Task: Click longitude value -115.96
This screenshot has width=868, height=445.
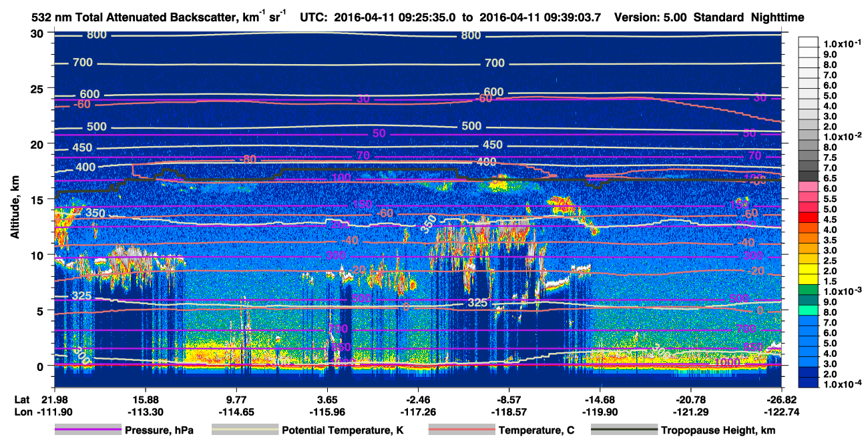Action: [327, 412]
